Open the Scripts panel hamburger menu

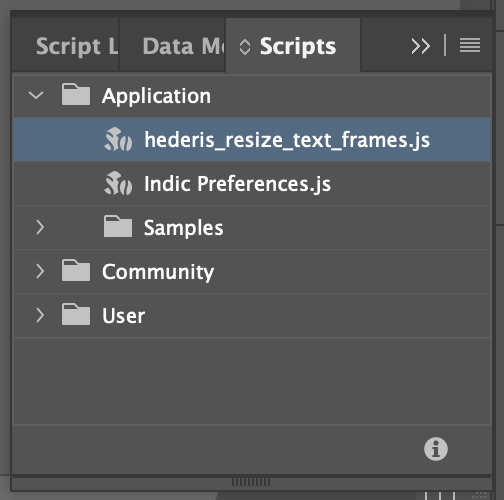coord(470,45)
